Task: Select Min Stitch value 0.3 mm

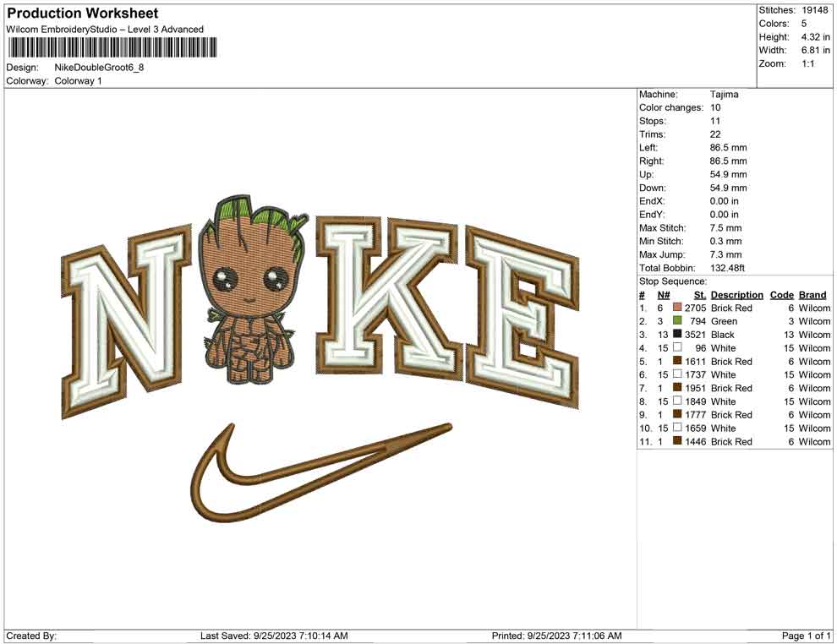Action: [725, 241]
